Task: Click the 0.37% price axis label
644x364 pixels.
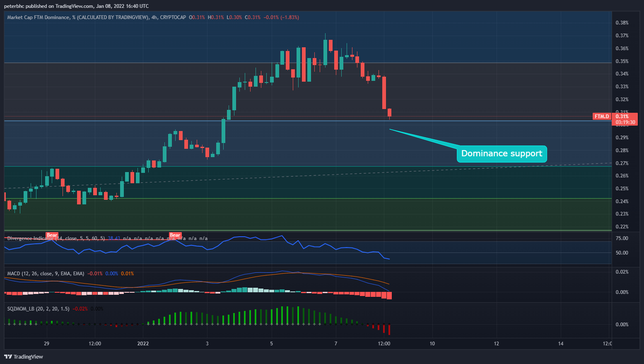Action: click(x=622, y=36)
